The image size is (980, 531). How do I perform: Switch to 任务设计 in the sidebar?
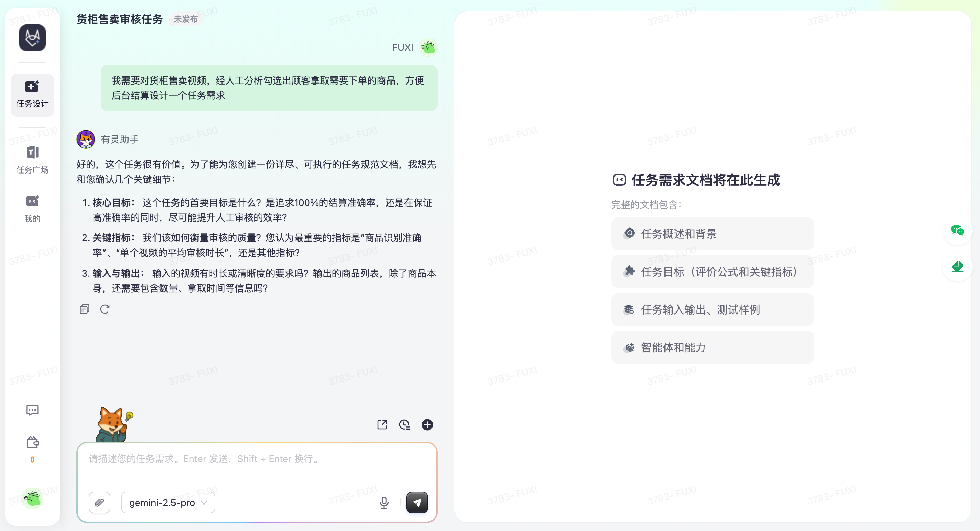click(x=32, y=95)
